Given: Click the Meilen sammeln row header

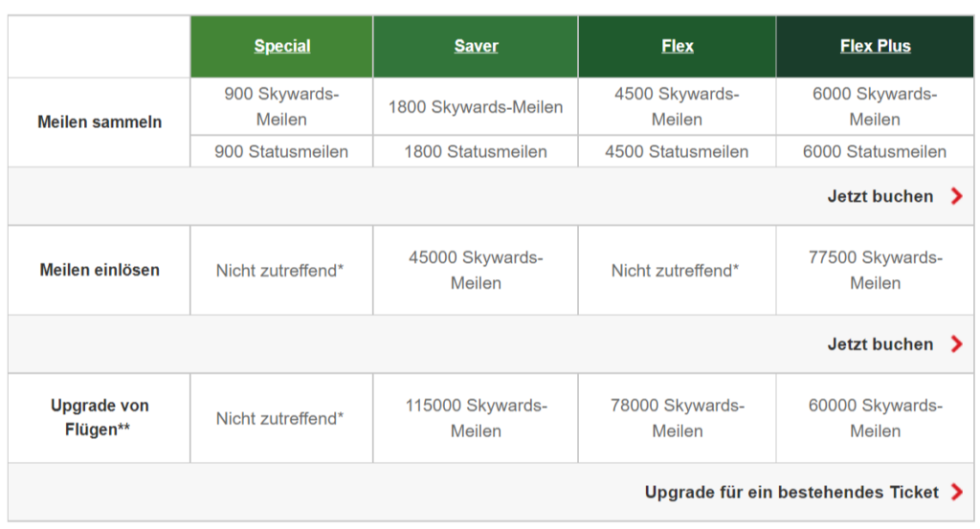Looking at the screenshot, I should point(100,122).
